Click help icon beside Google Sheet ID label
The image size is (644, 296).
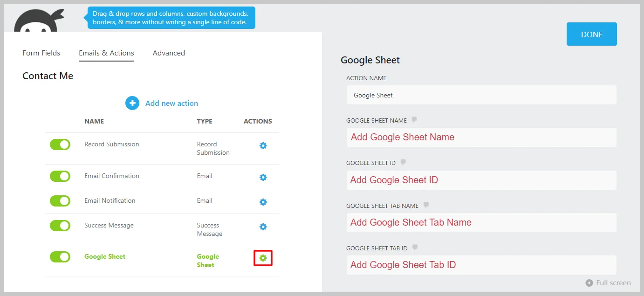[403, 162]
